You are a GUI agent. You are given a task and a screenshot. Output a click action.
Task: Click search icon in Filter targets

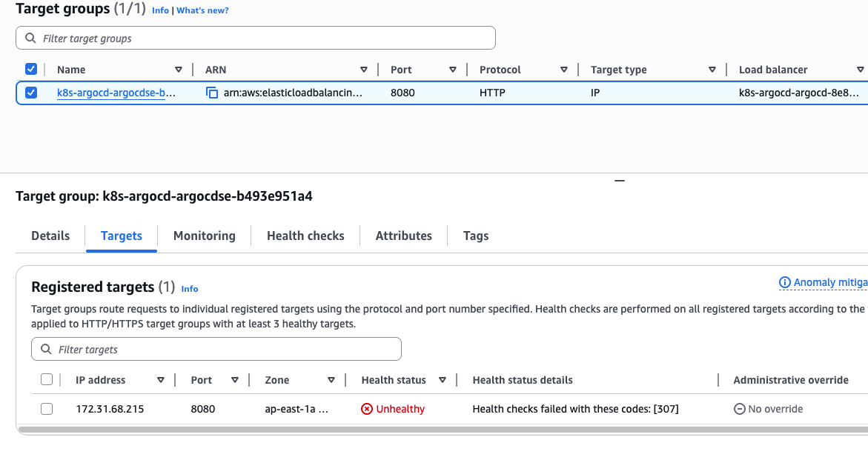(x=46, y=349)
